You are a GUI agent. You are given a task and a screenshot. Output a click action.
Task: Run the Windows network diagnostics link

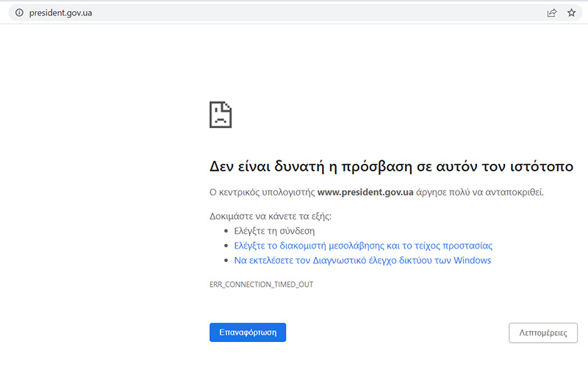362,260
